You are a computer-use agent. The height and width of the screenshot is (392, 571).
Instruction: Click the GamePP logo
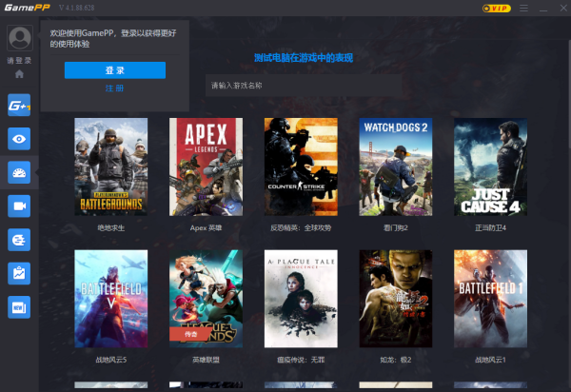[x=28, y=8]
